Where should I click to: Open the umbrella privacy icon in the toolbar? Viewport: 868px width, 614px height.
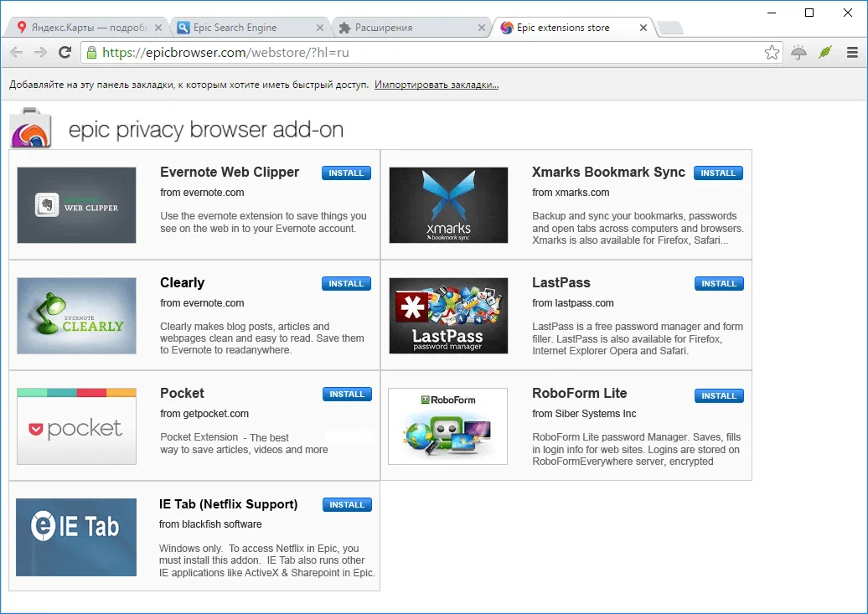798,53
